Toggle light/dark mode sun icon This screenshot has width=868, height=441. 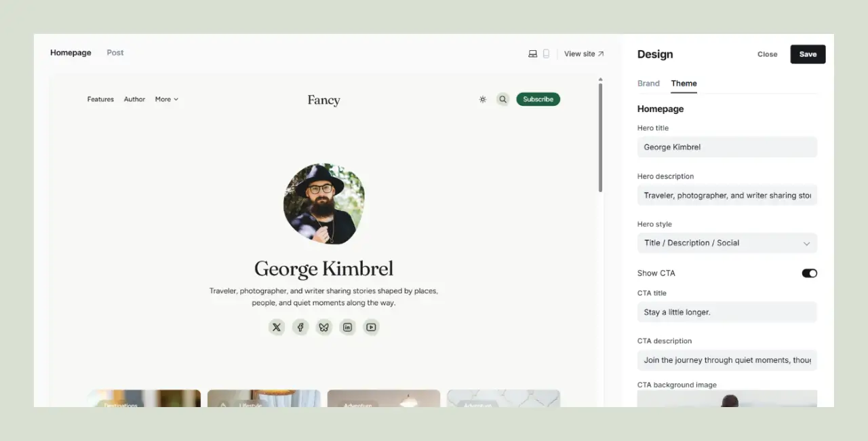coord(483,99)
